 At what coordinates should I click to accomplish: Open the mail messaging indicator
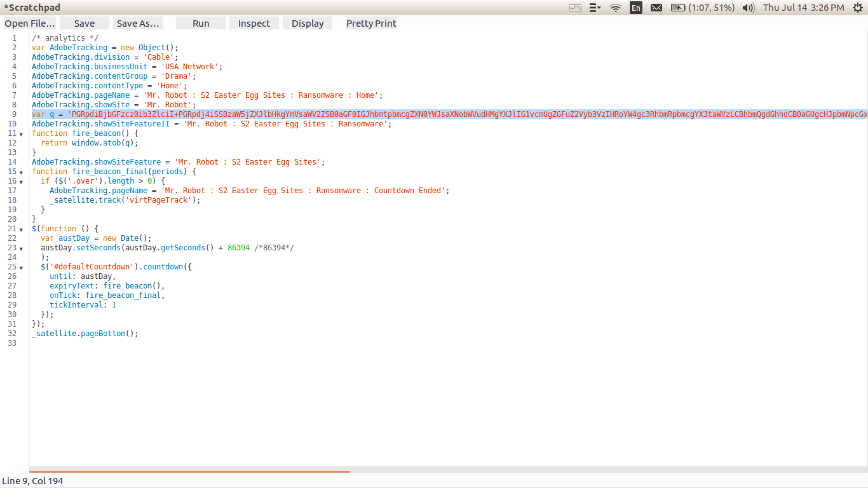click(656, 8)
